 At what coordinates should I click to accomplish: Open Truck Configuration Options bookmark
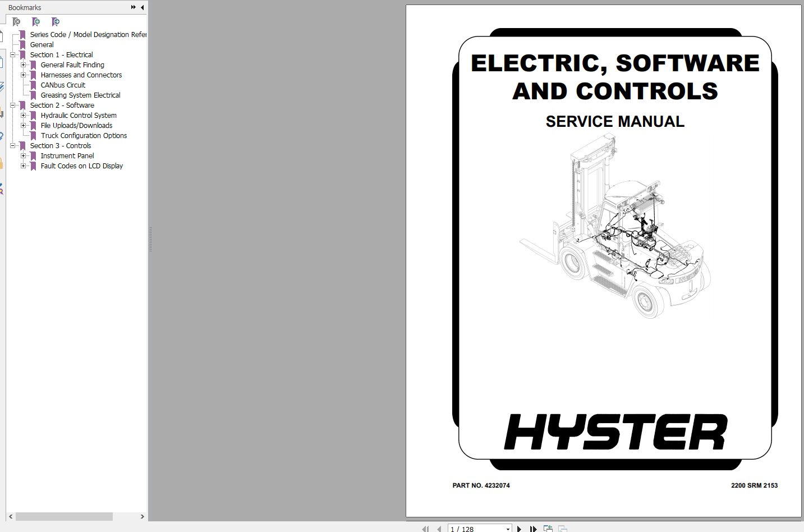point(84,136)
